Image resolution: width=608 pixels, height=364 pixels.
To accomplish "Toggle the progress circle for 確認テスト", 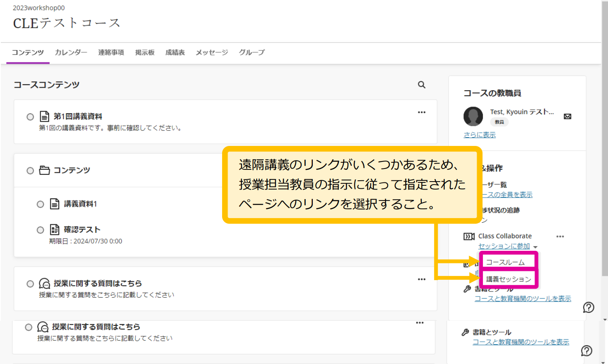I will [40, 230].
